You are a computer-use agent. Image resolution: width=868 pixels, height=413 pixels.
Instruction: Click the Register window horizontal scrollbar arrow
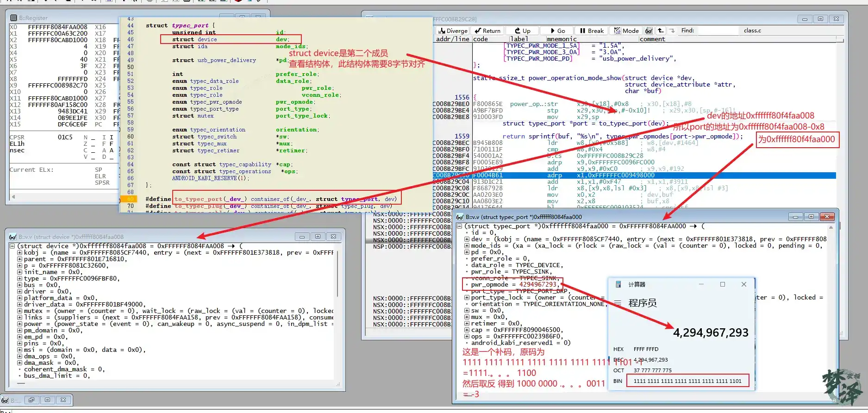coord(13,196)
